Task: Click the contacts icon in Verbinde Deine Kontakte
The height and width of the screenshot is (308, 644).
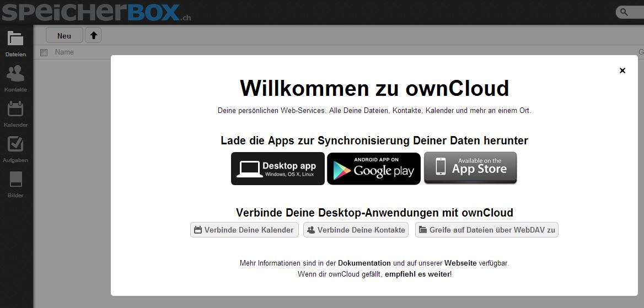Action: point(311,230)
